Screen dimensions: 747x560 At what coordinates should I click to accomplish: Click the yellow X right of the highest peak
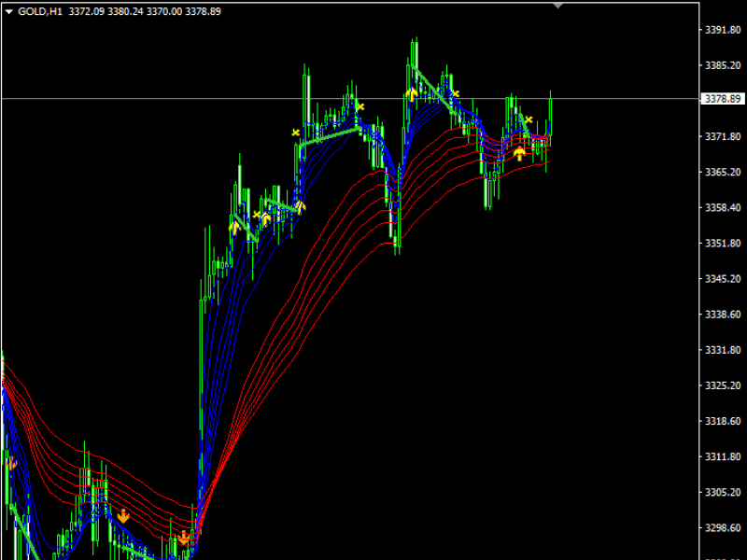point(455,93)
